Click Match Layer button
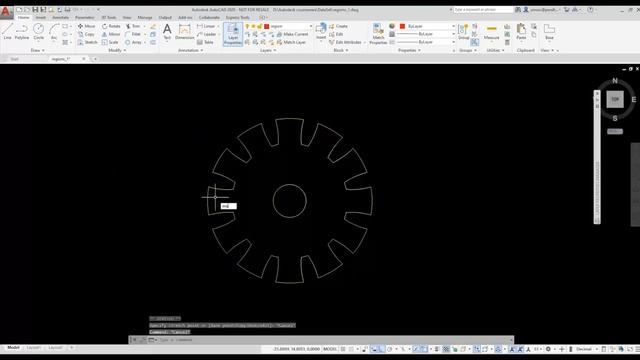 click(291, 42)
